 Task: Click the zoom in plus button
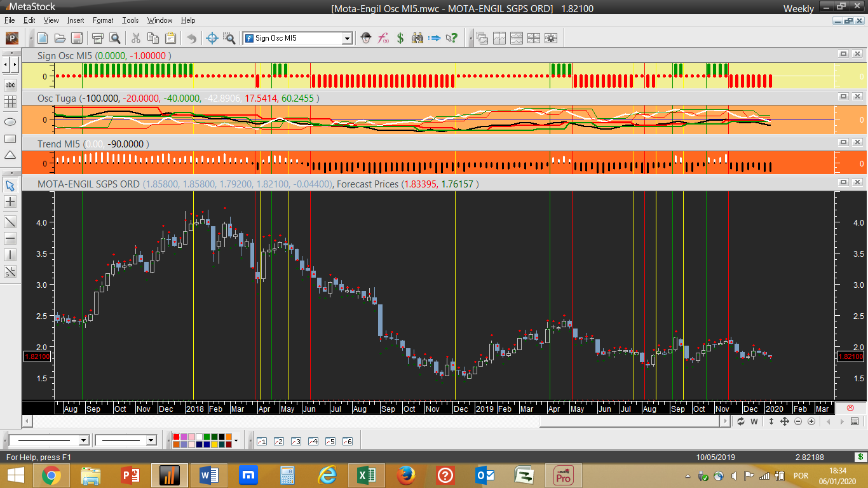click(811, 421)
